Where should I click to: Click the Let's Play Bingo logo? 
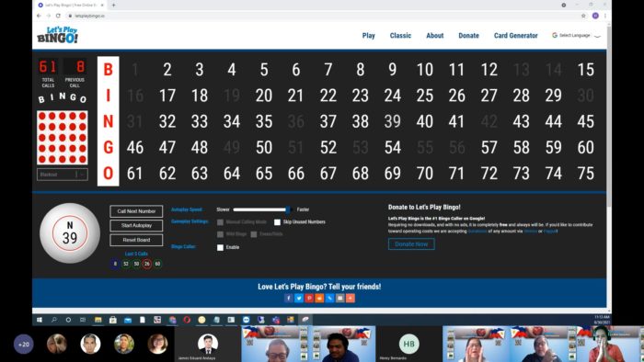(x=57, y=35)
